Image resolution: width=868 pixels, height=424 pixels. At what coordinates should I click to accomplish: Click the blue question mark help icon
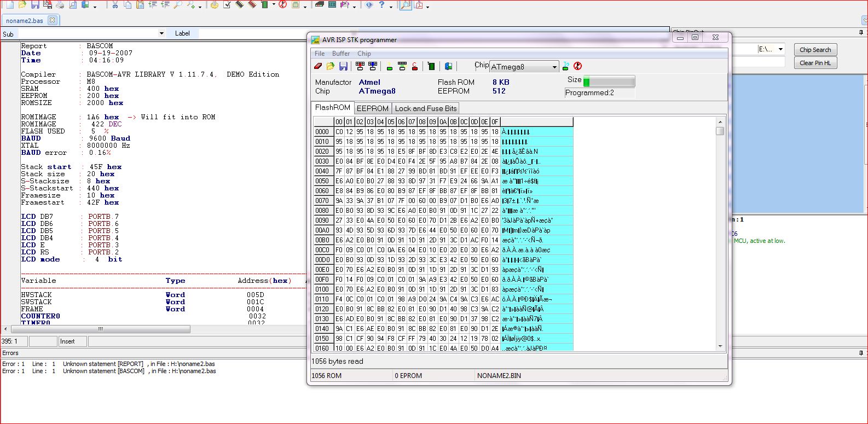tap(382, 5)
